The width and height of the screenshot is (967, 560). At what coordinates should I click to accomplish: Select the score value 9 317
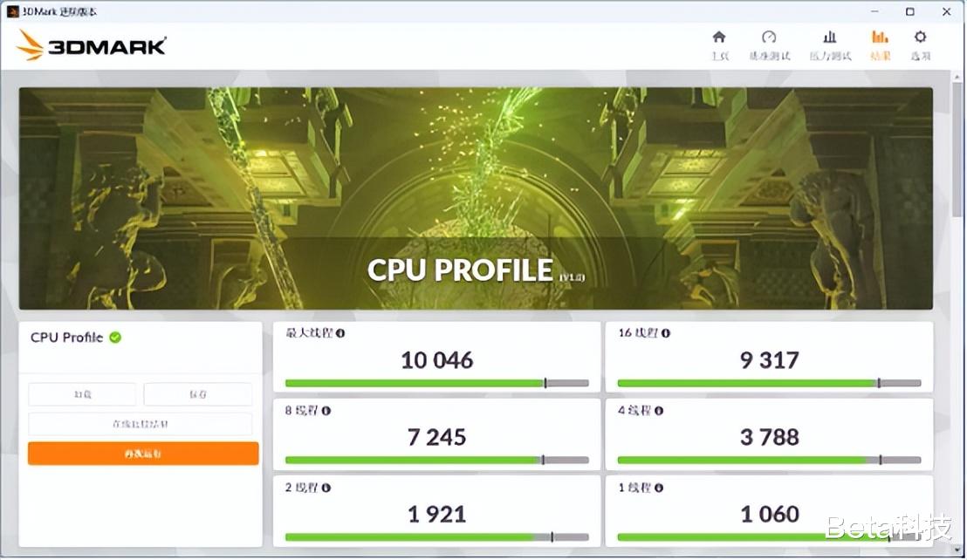click(x=769, y=360)
